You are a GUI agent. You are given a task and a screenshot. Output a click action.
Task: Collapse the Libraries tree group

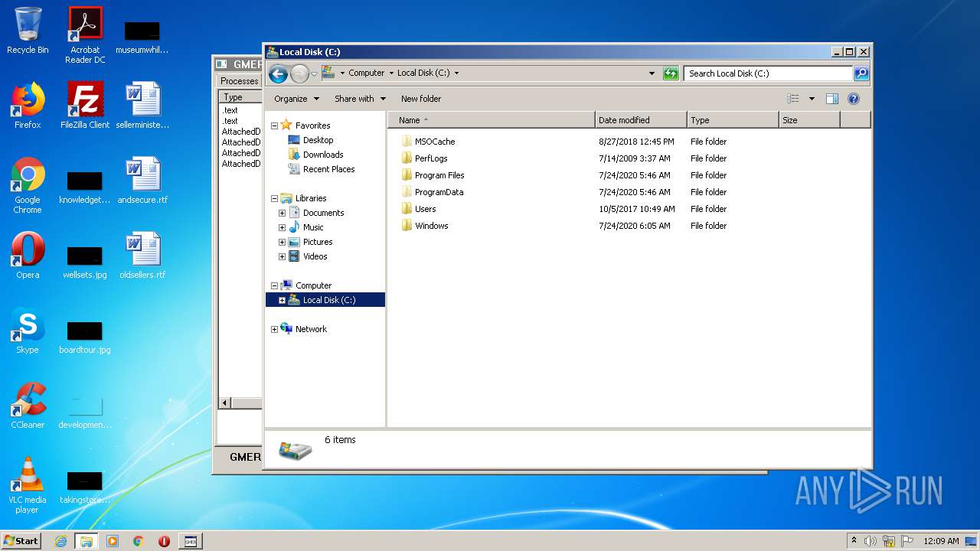(x=274, y=198)
